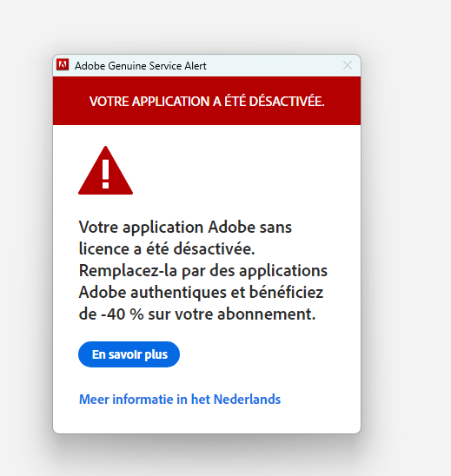Click the 'licence a été désactivée.' sentence
This screenshot has height=476, width=451.
[167, 249]
